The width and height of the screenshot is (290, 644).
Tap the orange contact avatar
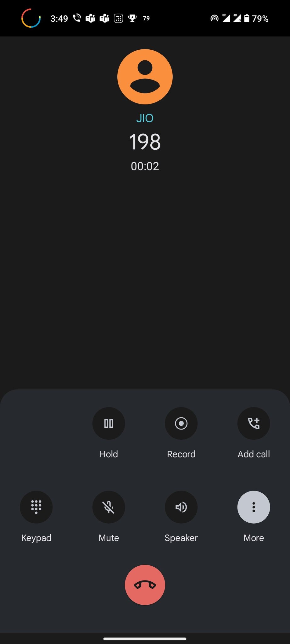[145, 77]
